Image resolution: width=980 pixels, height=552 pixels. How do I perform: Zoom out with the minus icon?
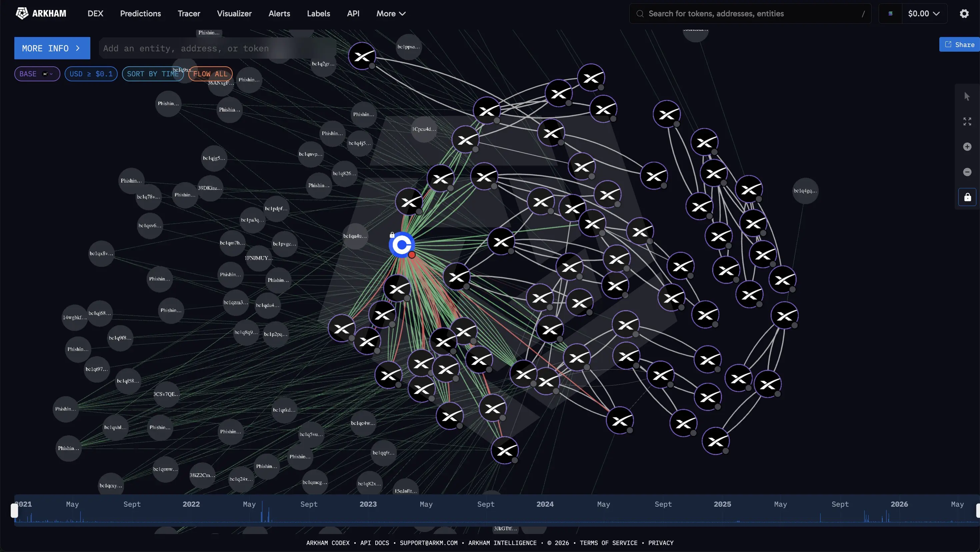967,172
